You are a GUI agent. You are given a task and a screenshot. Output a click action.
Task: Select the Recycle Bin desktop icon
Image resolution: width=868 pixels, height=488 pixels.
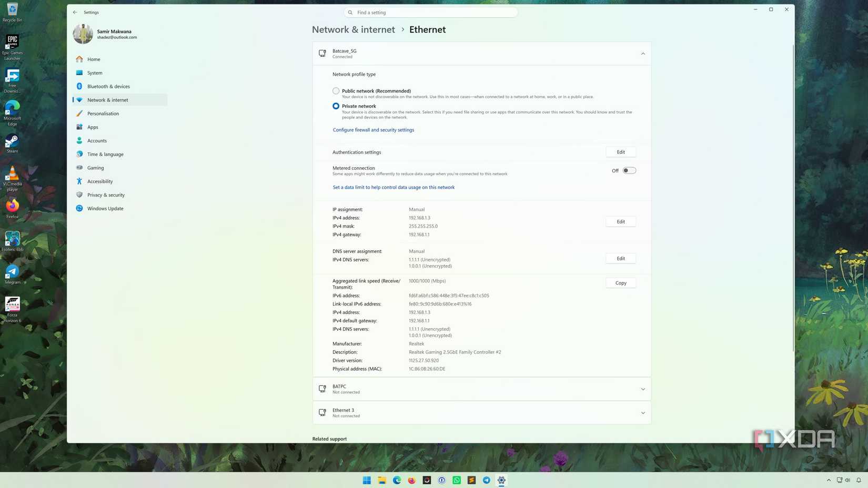(12, 12)
